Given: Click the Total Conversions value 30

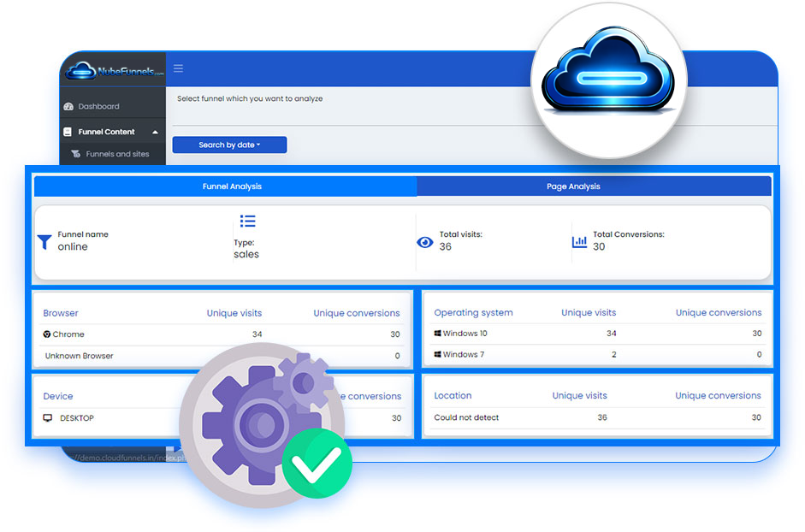Looking at the screenshot, I should tap(599, 246).
